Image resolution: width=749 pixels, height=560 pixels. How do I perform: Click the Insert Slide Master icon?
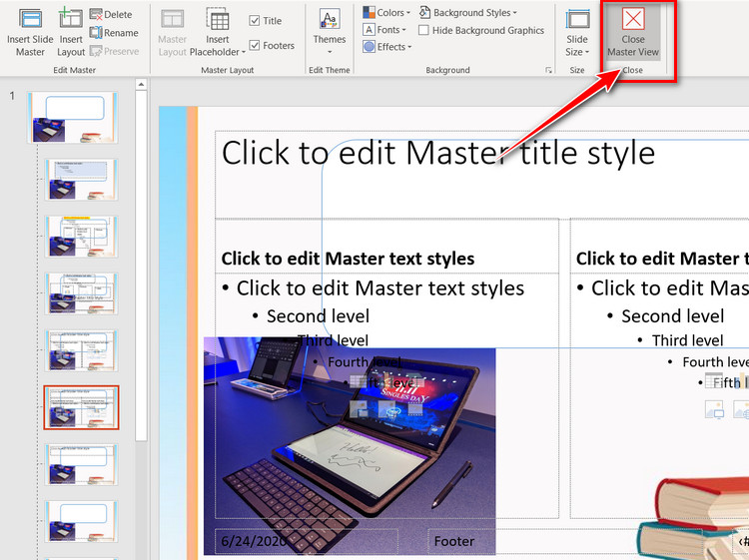tap(30, 20)
